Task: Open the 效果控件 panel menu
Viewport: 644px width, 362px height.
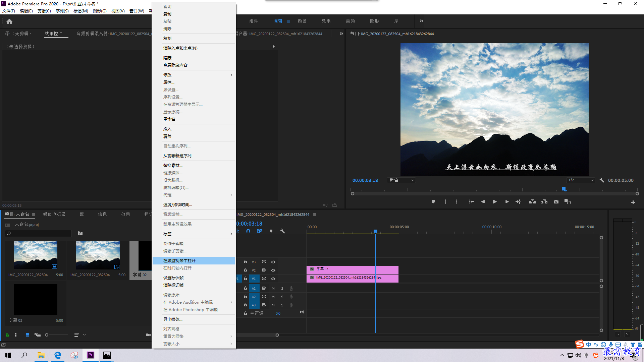Action: coord(67,34)
